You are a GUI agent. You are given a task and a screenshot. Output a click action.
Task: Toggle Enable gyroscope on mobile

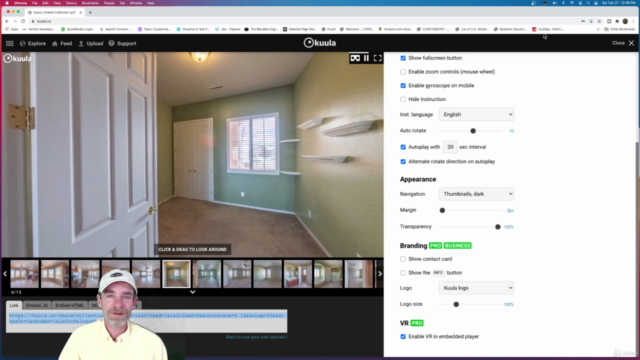click(x=403, y=86)
